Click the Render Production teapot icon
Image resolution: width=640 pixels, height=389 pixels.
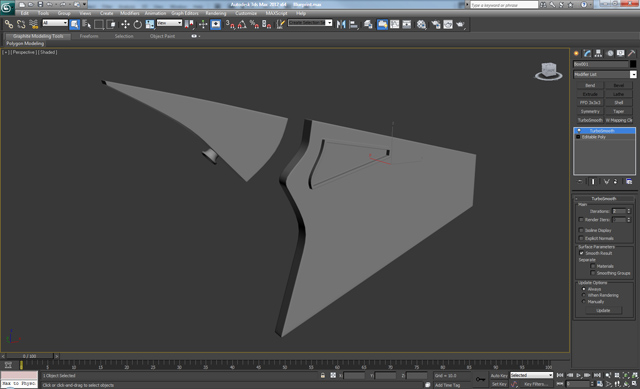(460, 24)
